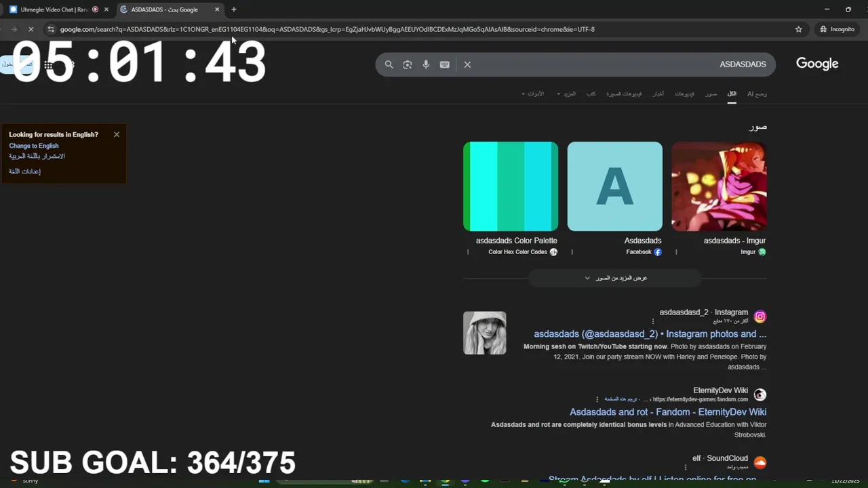
Task: Open three-dot menu for EternityDev Wiki result
Action: [x=597, y=399]
